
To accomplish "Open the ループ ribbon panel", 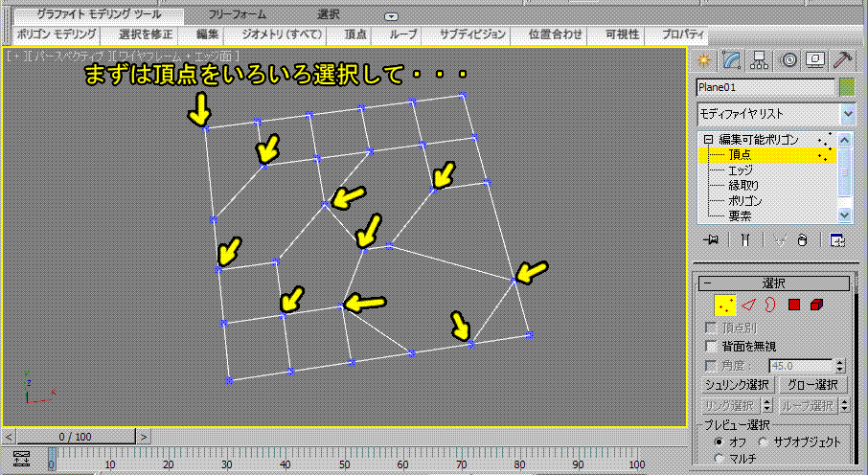I will point(403,34).
